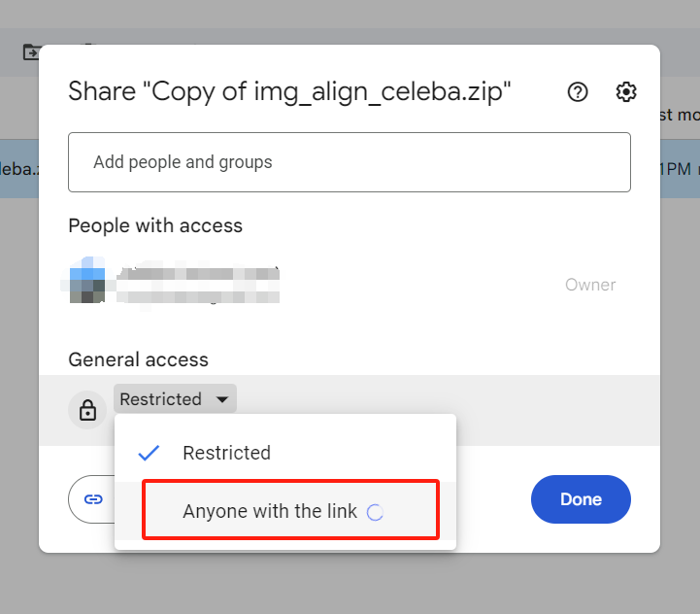Viewport: 700px width, 614px height.
Task: Click the Owner role label
Action: click(x=590, y=285)
